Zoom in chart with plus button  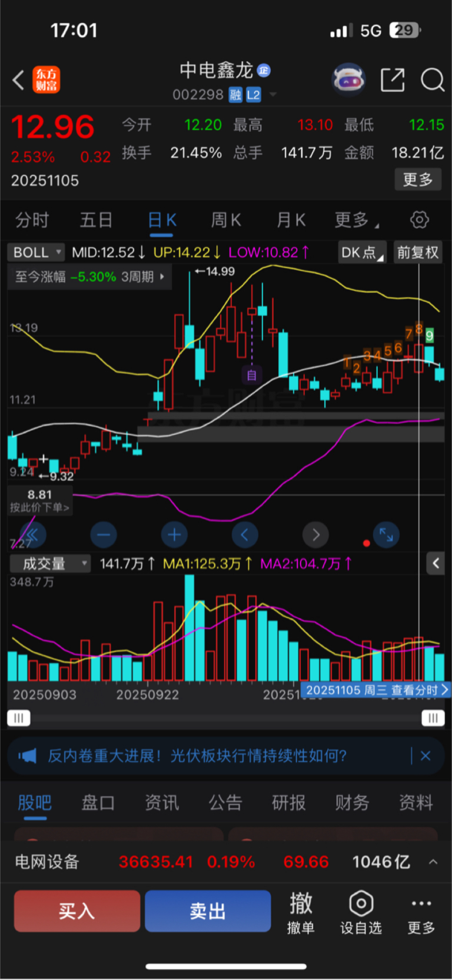tap(174, 535)
